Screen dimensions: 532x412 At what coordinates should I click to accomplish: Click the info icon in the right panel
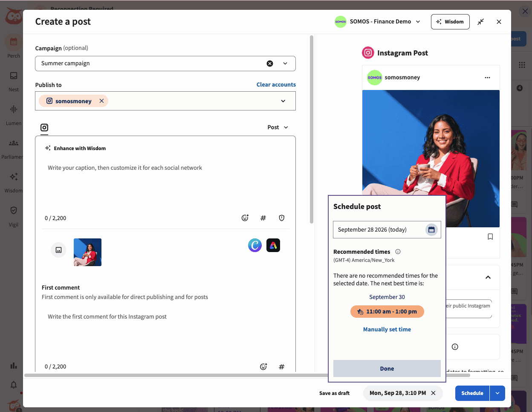[455, 347]
